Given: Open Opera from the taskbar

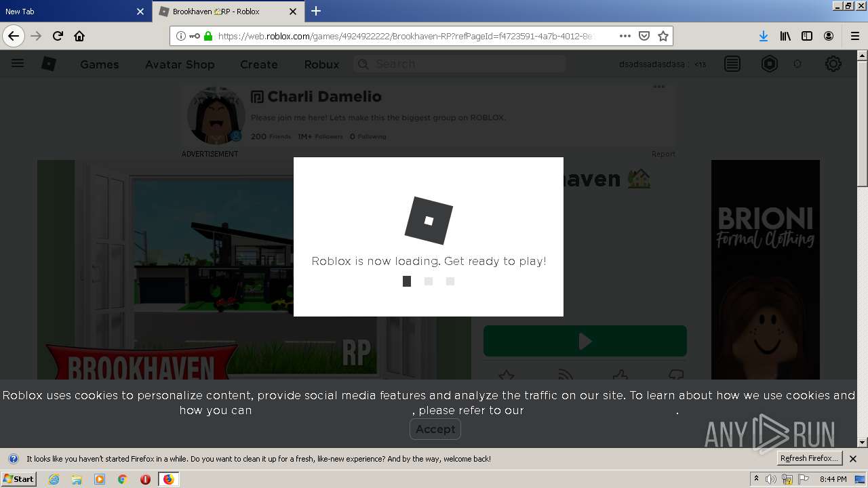Looking at the screenshot, I should pos(145,479).
